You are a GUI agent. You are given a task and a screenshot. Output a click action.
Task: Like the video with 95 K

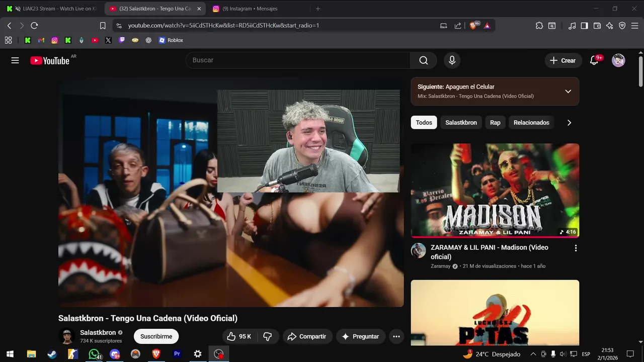[x=239, y=336]
